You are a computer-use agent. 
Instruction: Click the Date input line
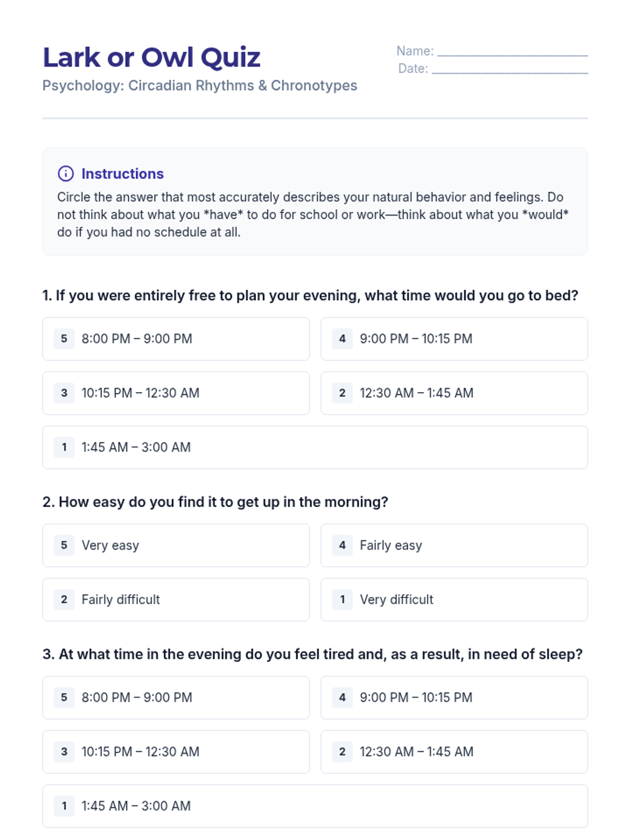point(509,69)
